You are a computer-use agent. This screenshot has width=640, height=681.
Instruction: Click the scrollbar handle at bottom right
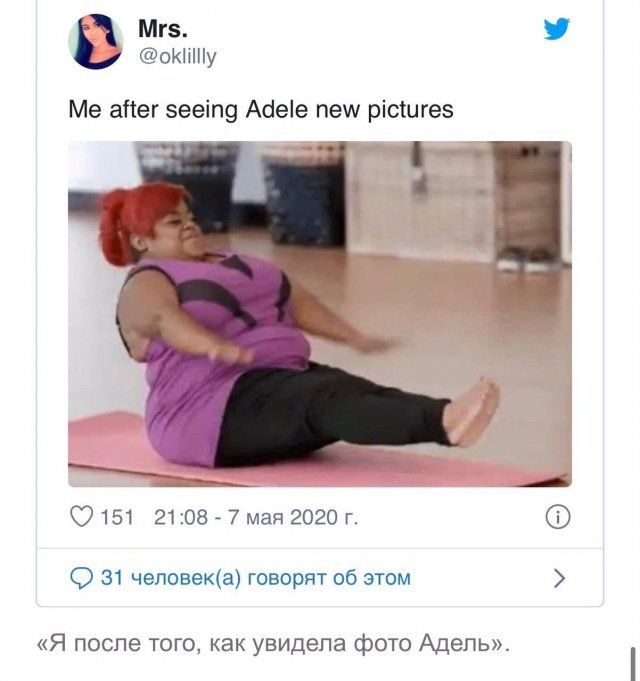633,664
